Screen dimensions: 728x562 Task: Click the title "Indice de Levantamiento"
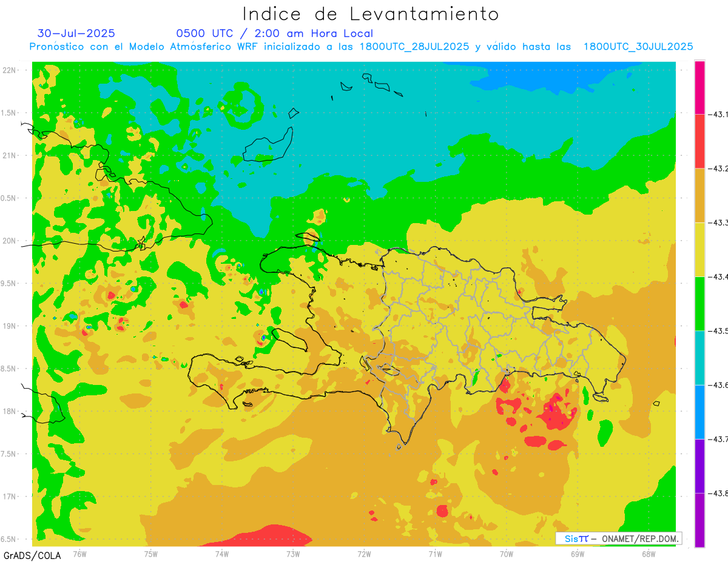(371, 13)
